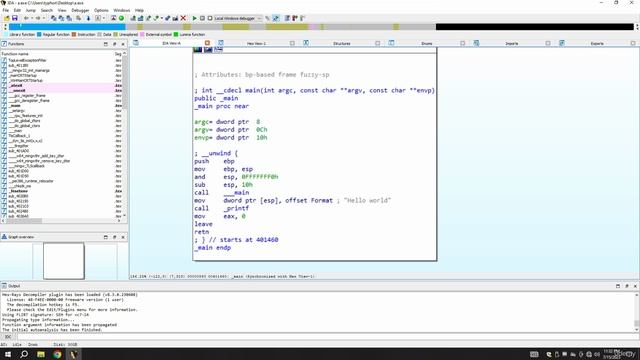Switch to the Structures tab

tap(342, 43)
